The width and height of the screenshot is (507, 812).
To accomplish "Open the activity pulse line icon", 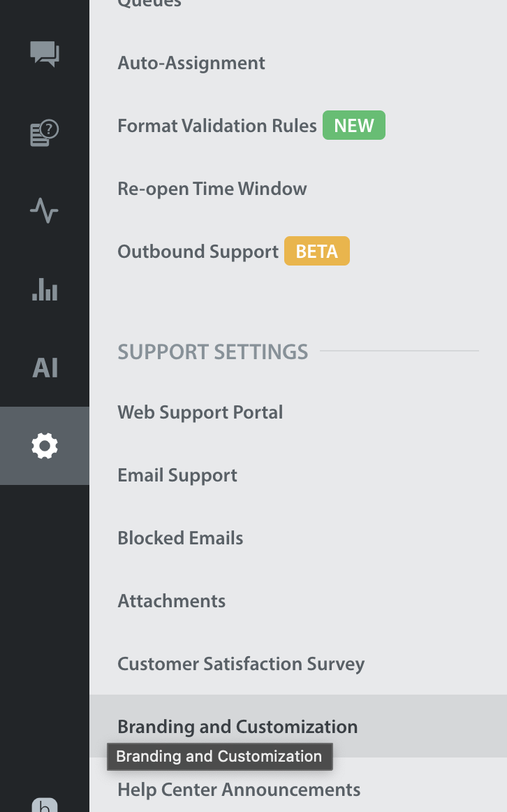I will tap(45, 210).
